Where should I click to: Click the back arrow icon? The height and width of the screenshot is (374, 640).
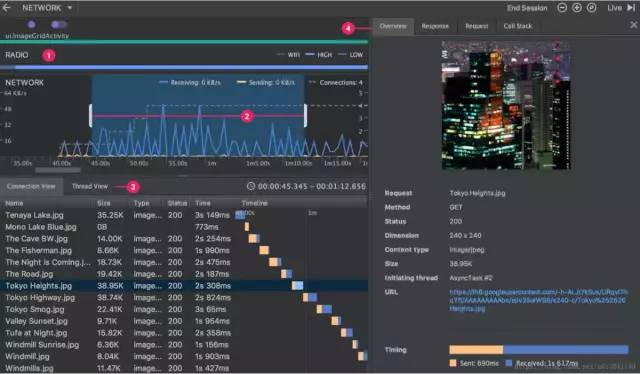[7, 8]
